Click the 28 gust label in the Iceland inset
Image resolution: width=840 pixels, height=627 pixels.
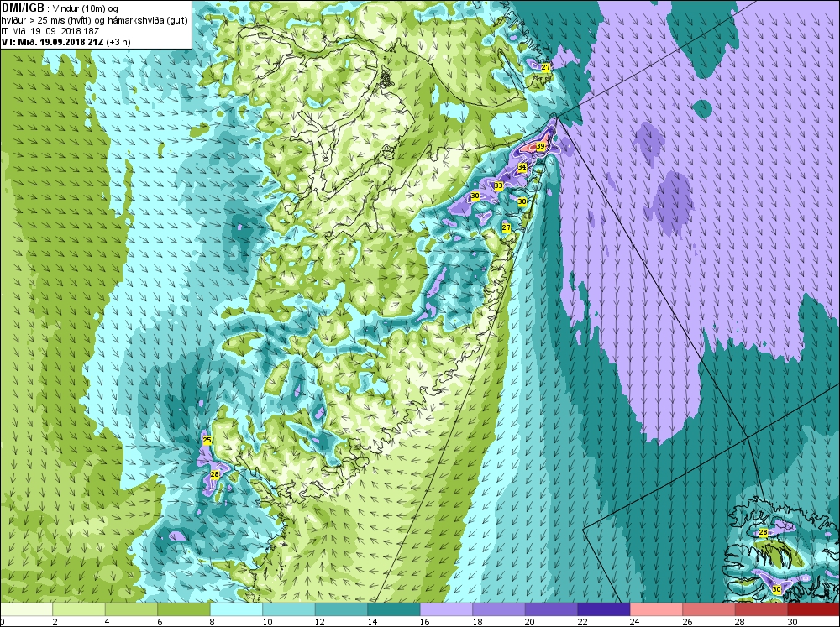tap(764, 533)
